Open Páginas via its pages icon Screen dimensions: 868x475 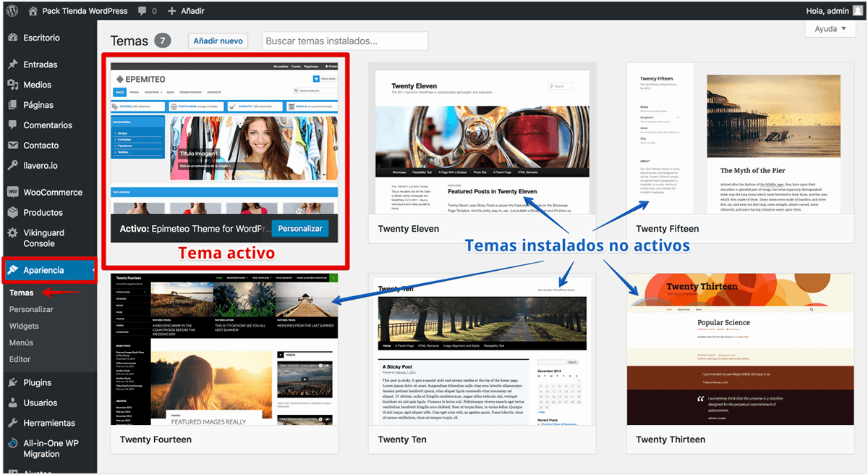coord(13,105)
